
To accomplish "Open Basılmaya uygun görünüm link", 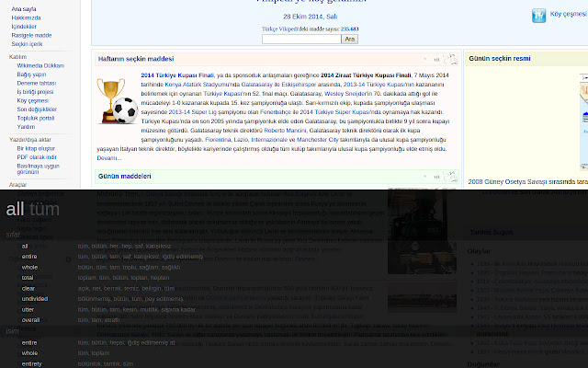I will coord(39,169).
